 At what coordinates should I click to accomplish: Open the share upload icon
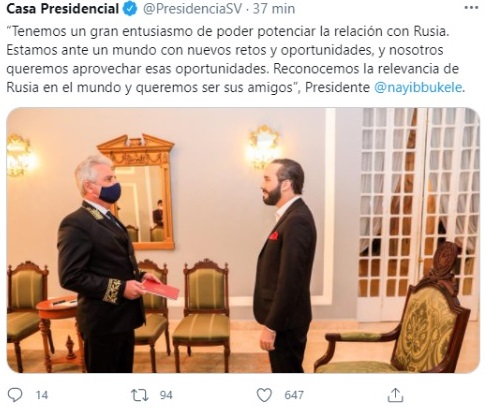(395, 395)
